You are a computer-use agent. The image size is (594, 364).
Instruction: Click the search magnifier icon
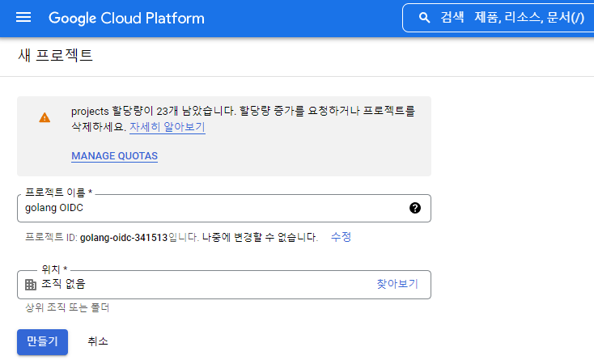click(424, 18)
